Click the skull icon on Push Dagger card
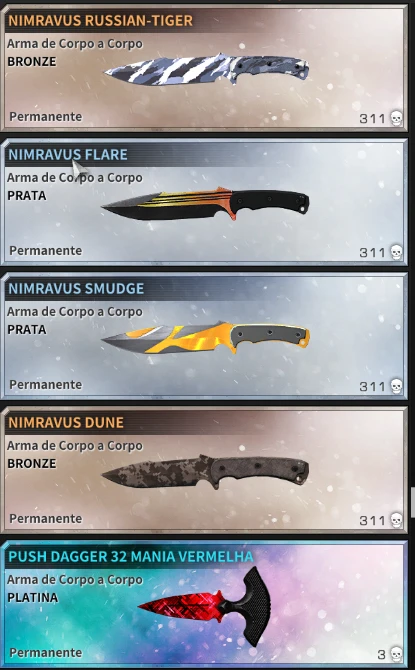The width and height of the screenshot is (415, 670). point(397,654)
